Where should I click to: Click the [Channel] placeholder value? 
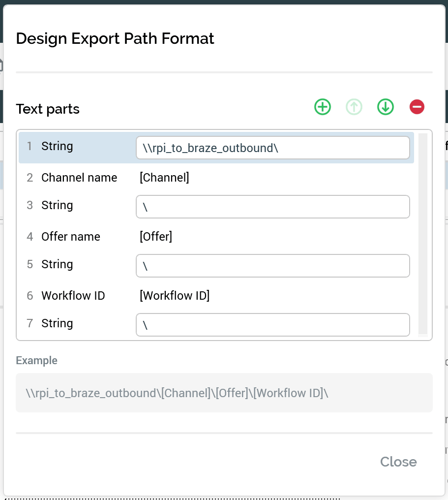pyautogui.click(x=164, y=178)
